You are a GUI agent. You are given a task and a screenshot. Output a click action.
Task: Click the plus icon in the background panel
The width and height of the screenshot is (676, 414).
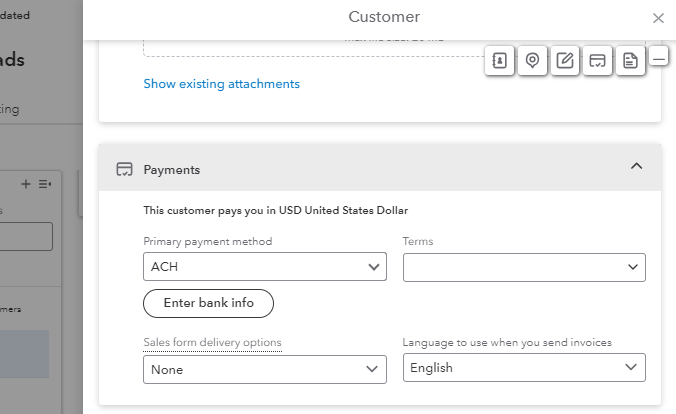[26, 184]
